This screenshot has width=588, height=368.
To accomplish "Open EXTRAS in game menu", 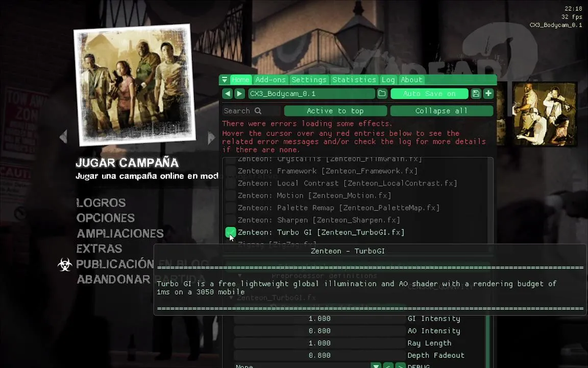I will tap(99, 248).
